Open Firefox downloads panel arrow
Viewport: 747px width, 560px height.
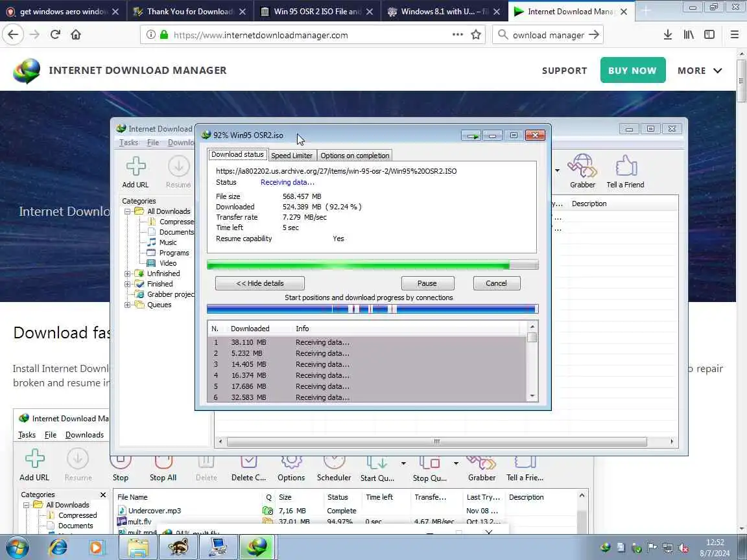(668, 34)
